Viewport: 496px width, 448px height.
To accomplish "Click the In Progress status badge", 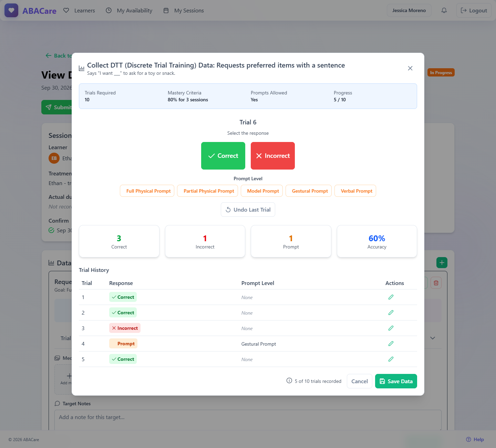I will coord(441,72).
